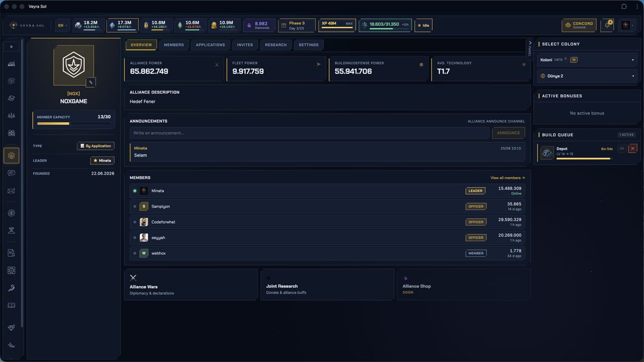Select member row webhox
The width and height of the screenshot is (644, 362).
pos(328,253)
